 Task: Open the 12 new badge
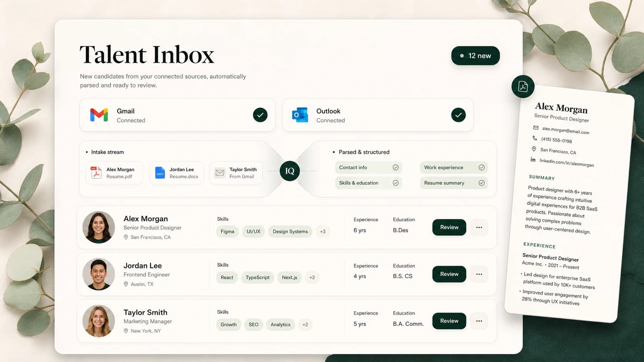coord(476,56)
